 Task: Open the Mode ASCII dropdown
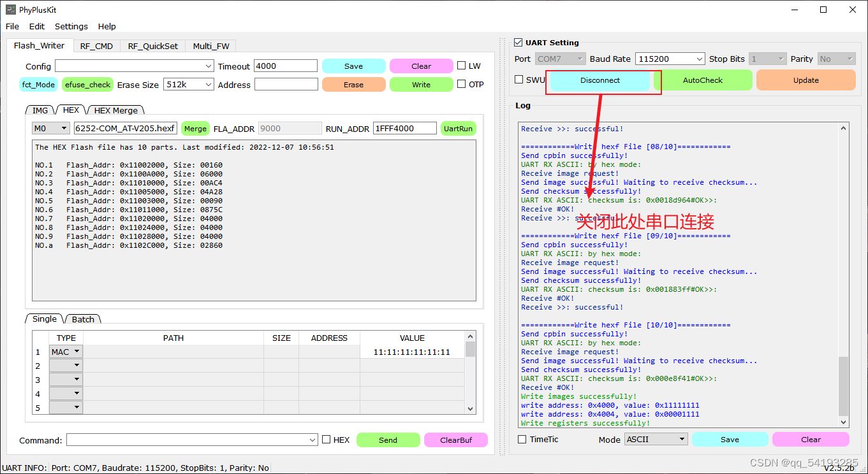[x=656, y=439]
